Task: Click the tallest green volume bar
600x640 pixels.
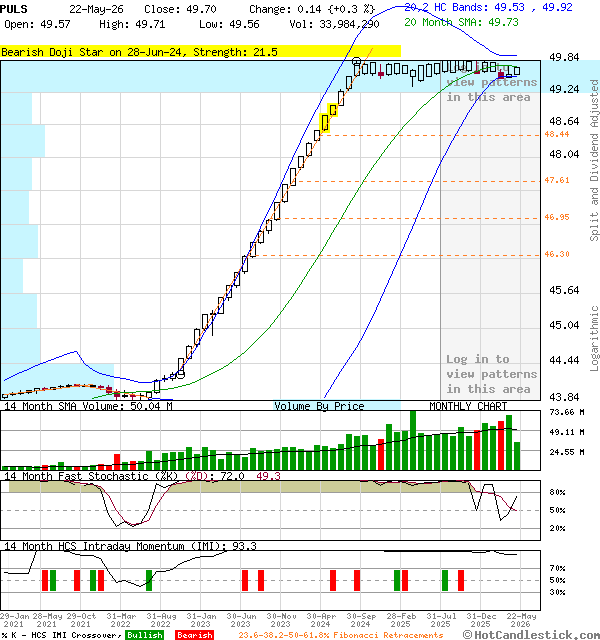Action: click(x=413, y=440)
